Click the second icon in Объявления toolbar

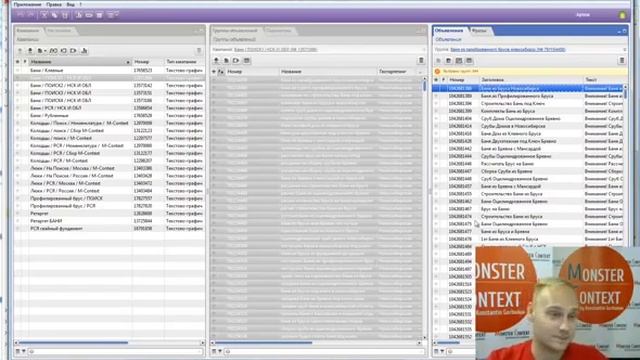coord(449,60)
